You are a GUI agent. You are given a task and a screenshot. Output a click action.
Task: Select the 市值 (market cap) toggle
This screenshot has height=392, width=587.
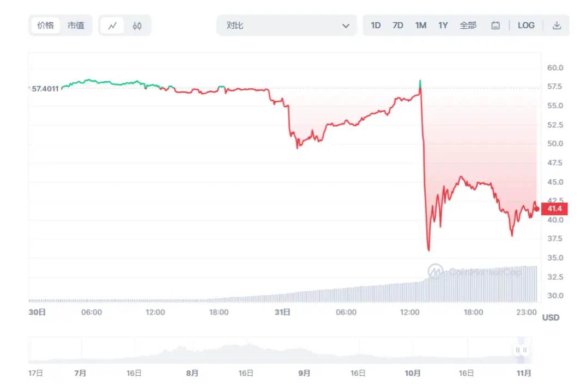coord(76,26)
